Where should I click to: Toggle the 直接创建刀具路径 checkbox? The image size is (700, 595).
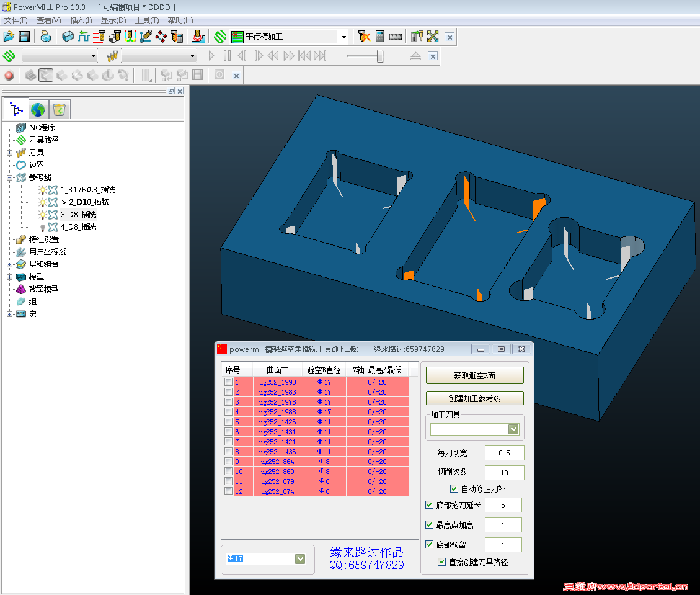pyautogui.click(x=441, y=562)
